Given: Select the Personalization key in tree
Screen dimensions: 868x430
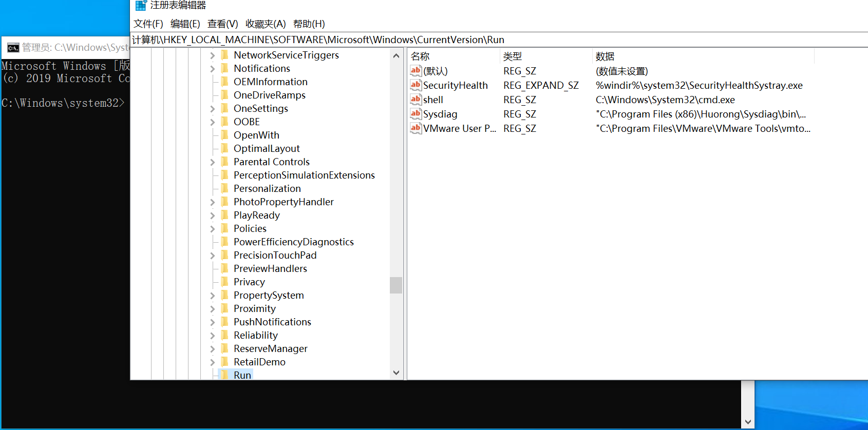Looking at the screenshot, I should 267,189.
